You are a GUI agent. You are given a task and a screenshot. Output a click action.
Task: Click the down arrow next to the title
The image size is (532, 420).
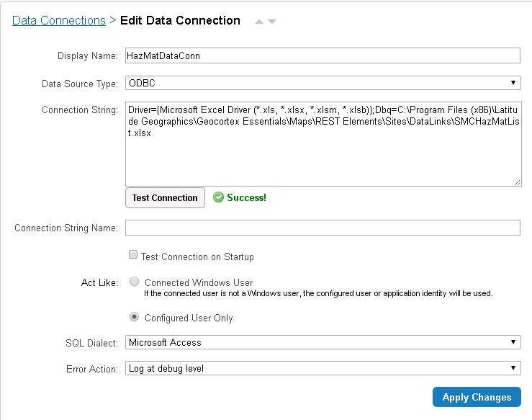272,22
